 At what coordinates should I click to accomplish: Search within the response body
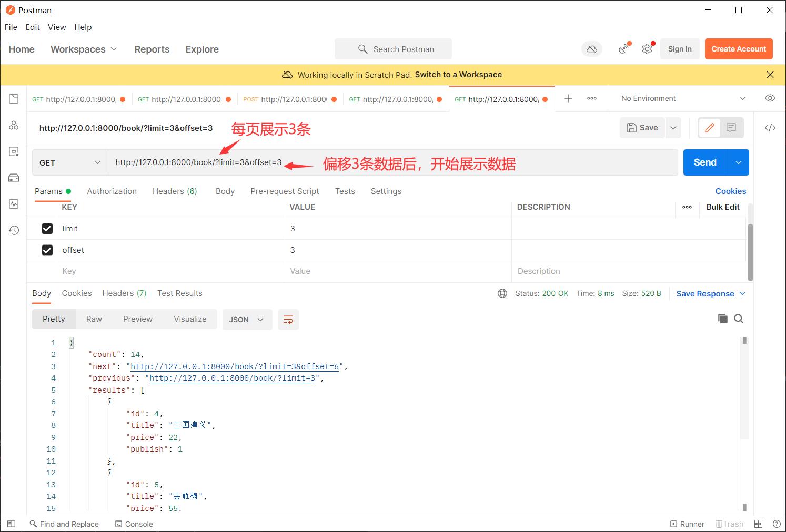pos(739,319)
